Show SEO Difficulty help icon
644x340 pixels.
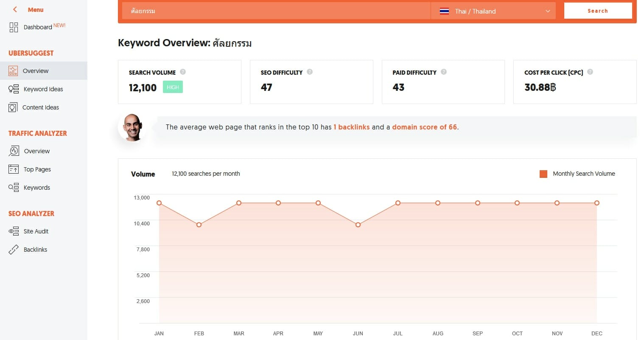coord(310,72)
